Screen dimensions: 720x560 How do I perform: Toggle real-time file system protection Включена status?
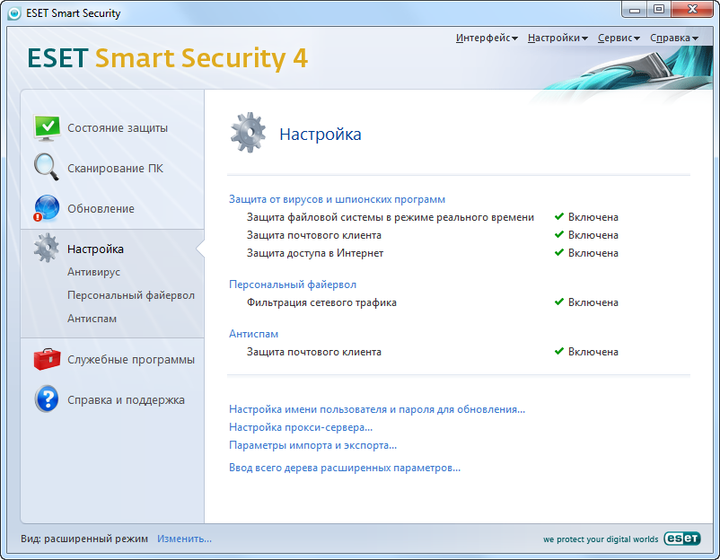586,217
